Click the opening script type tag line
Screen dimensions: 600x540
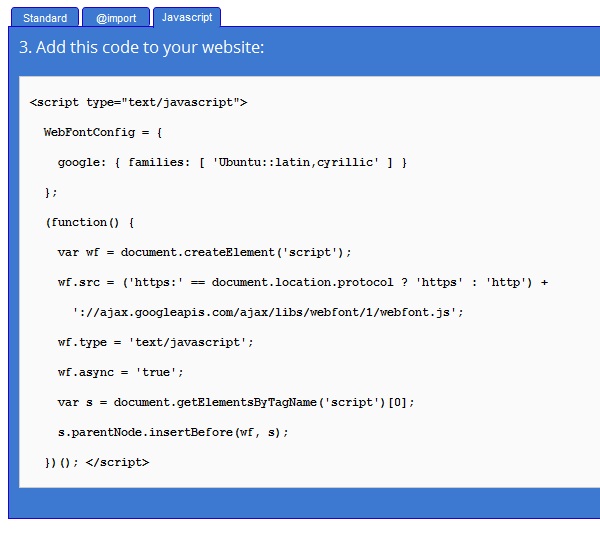click(138, 102)
